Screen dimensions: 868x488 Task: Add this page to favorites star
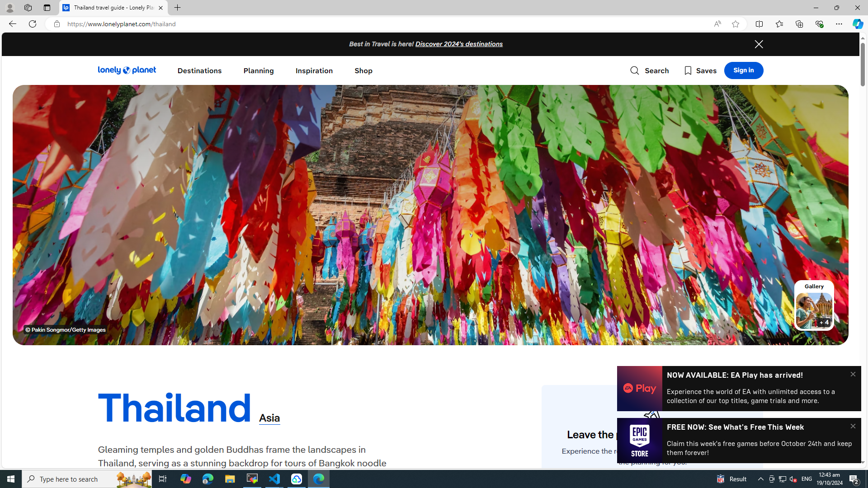736,24
